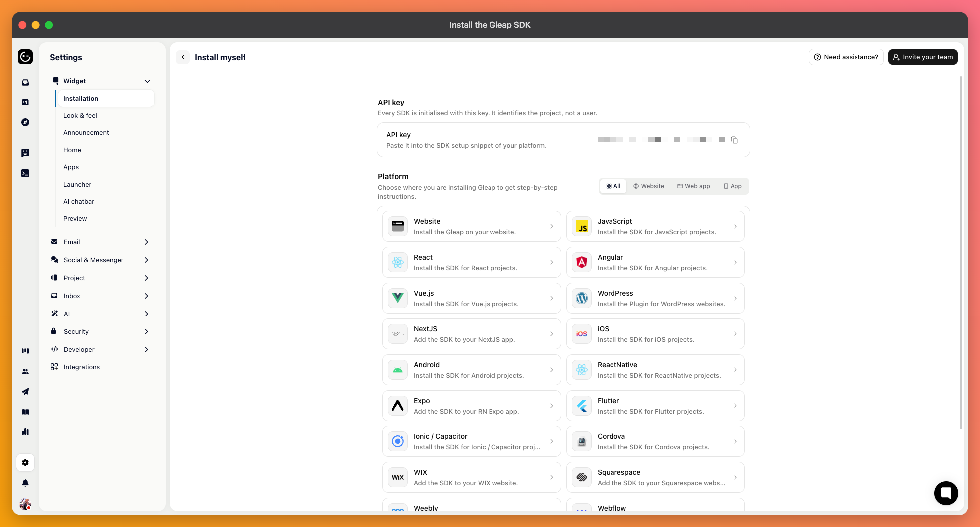Open the compass icon in left rail

[25, 122]
